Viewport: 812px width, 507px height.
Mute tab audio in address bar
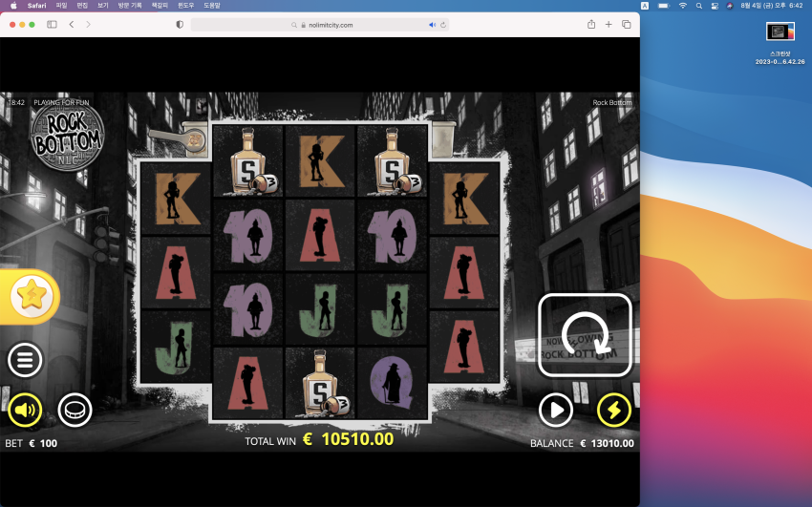pos(432,25)
